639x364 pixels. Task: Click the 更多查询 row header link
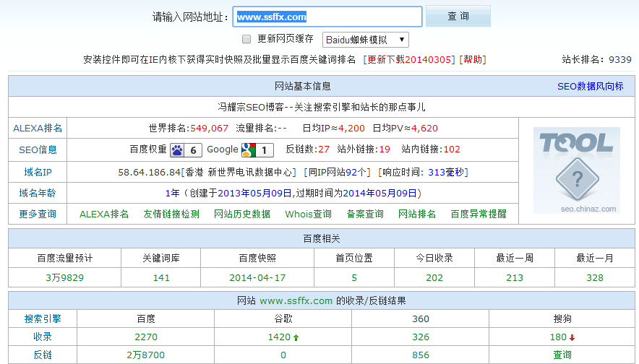[x=38, y=214]
